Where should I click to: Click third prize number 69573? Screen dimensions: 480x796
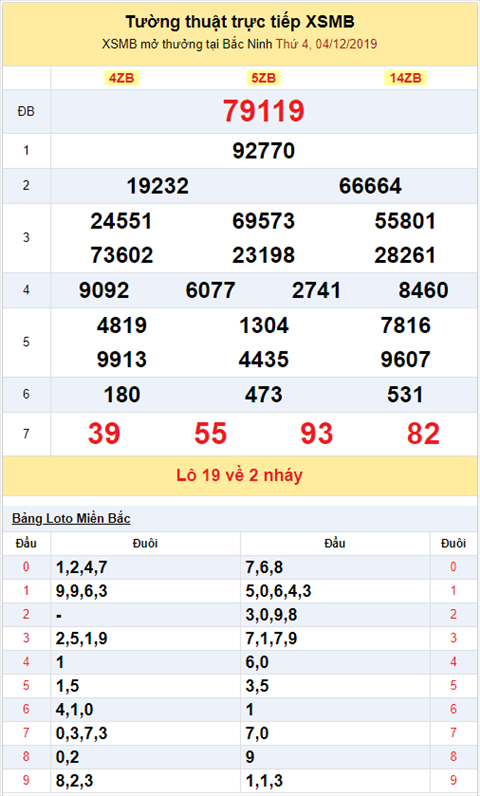tap(263, 221)
